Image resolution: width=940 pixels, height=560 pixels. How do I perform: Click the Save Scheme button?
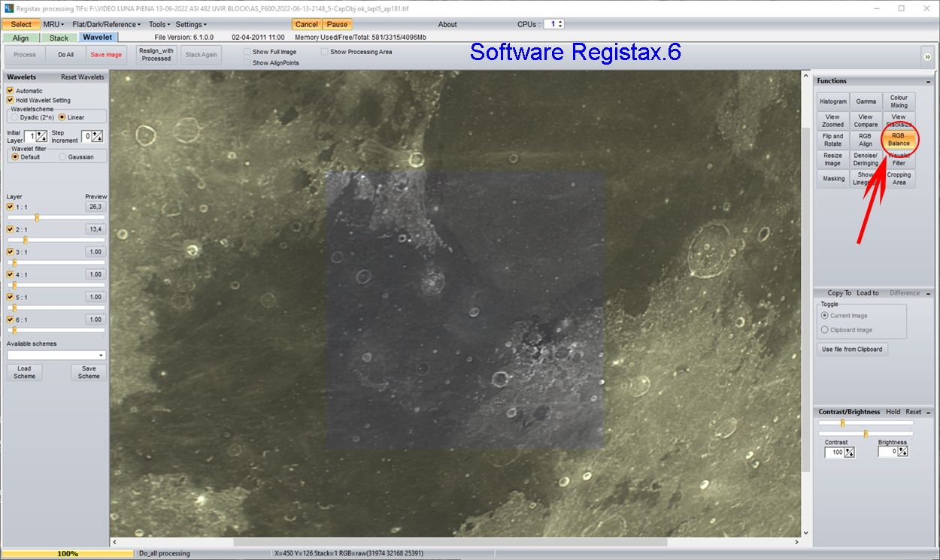89,372
